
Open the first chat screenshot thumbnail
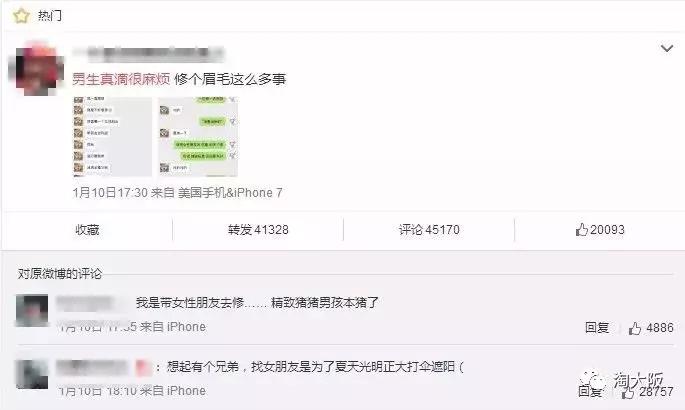(112, 137)
